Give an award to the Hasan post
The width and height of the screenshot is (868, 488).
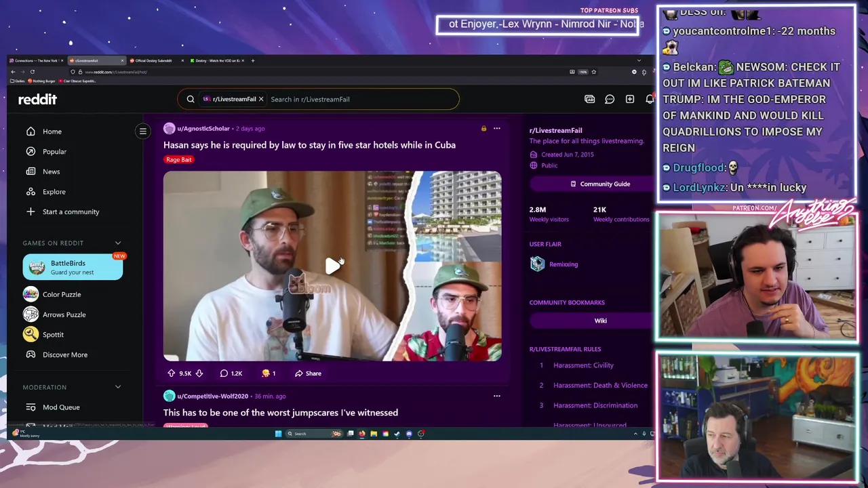click(x=269, y=373)
